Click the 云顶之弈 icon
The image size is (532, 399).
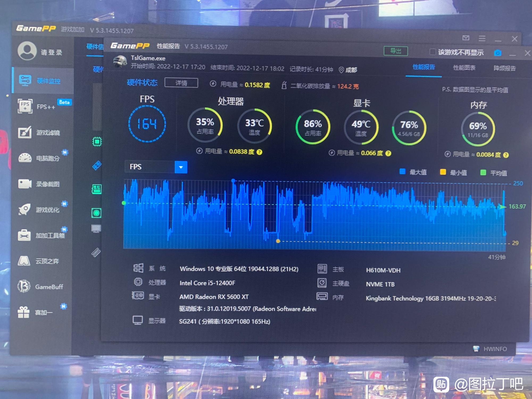(x=24, y=261)
